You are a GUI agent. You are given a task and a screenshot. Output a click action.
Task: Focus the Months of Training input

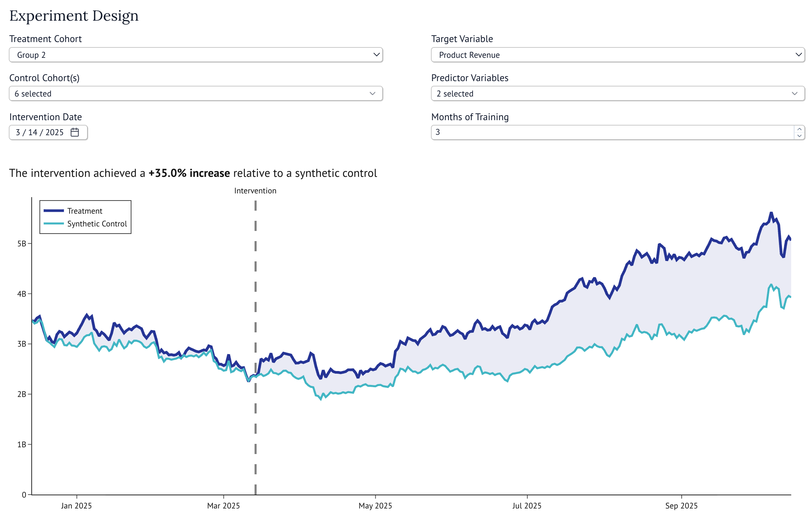click(x=612, y=132)
